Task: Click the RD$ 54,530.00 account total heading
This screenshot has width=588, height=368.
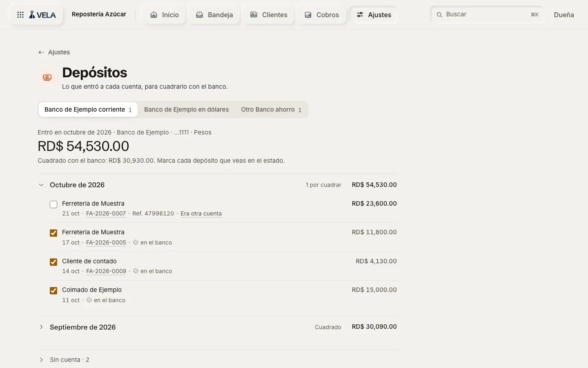Action: click(83, 146)
